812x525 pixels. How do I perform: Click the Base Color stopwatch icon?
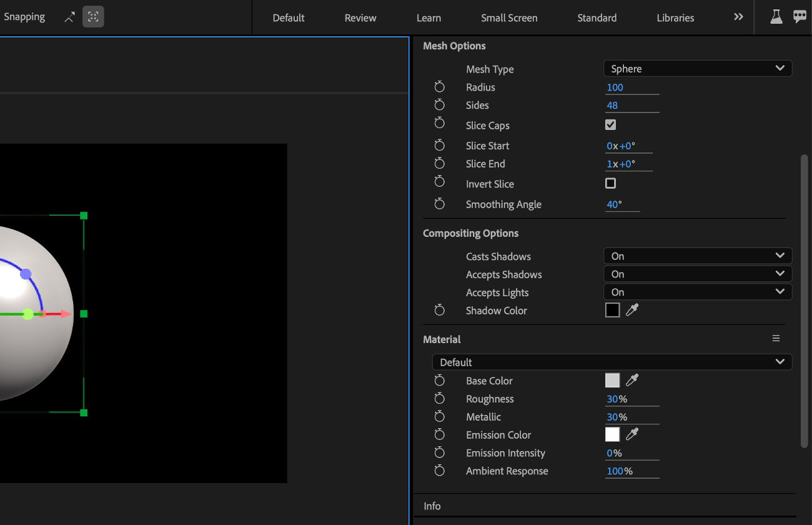click(x=440, y=380)
